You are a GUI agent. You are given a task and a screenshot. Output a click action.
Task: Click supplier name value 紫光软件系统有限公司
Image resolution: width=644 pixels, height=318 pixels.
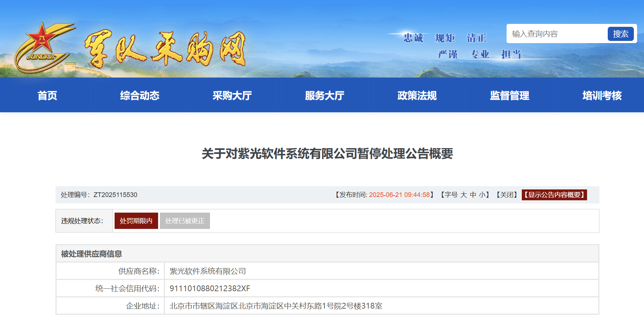pos(208,271)
